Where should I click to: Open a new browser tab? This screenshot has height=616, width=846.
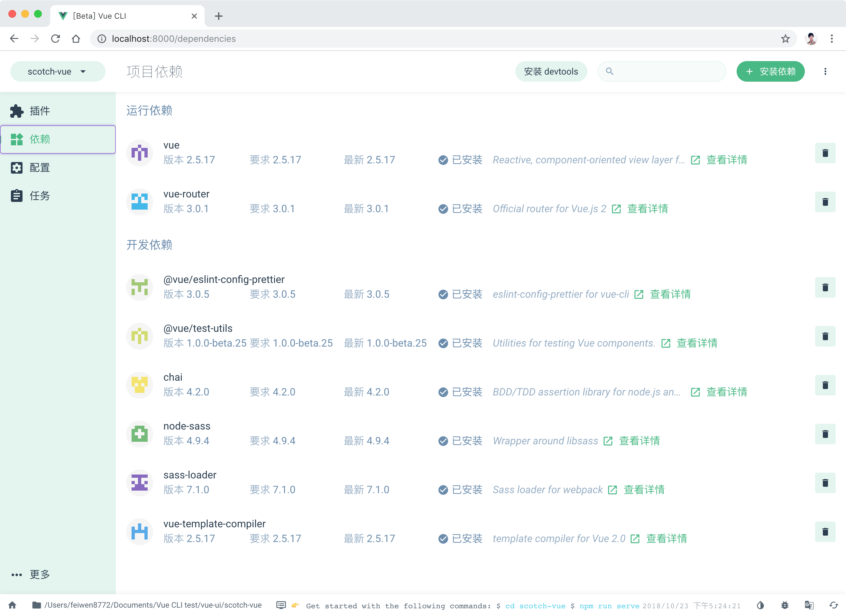tap(219, 16)
